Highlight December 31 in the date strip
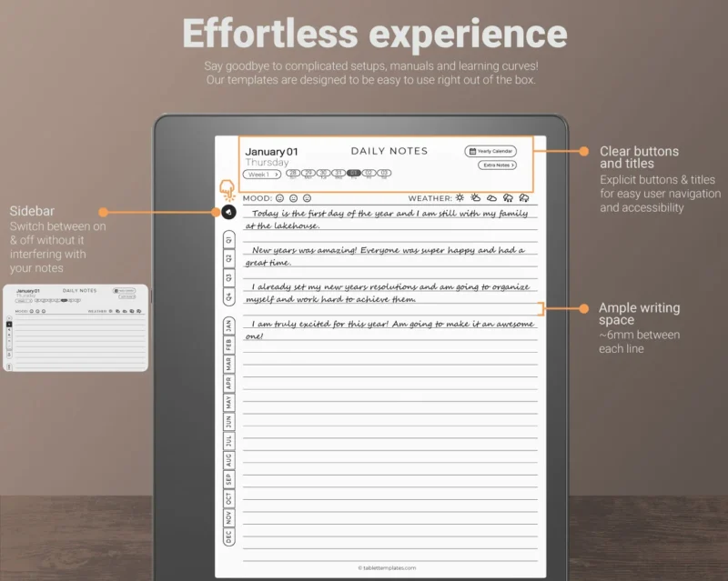This screenshot has height=581, width=728. [x=339, y=173]
